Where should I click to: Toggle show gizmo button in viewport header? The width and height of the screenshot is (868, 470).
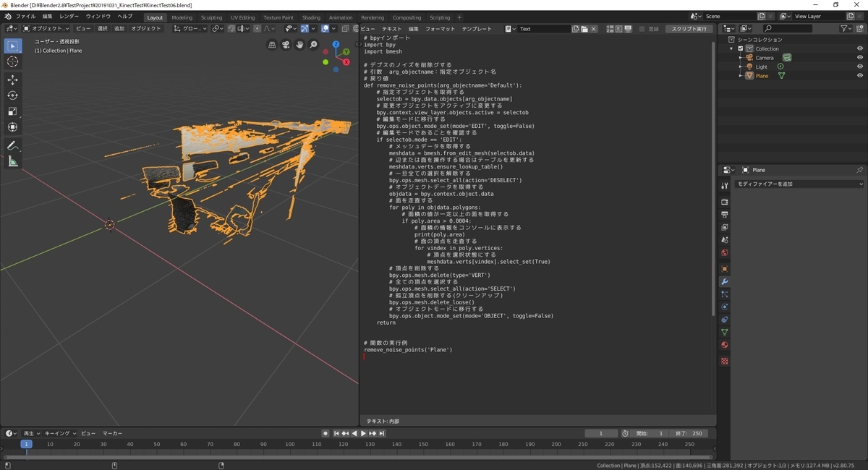click(305, 29)
